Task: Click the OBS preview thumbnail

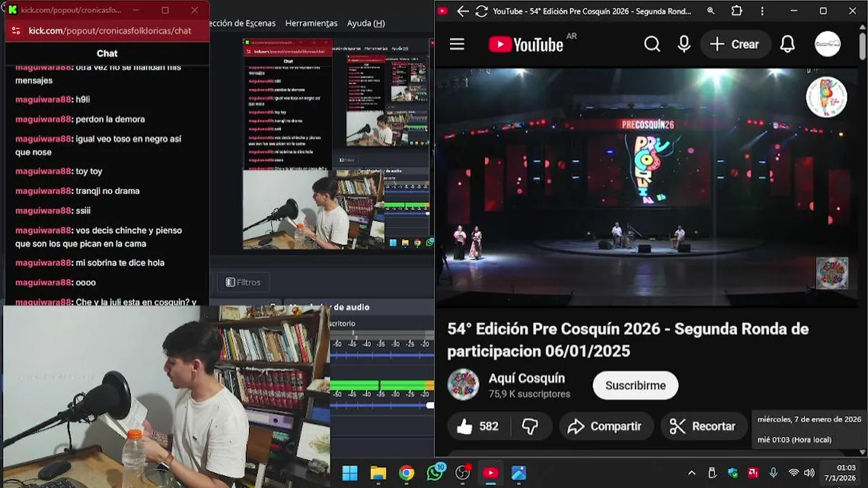Action: coord(338,144)
